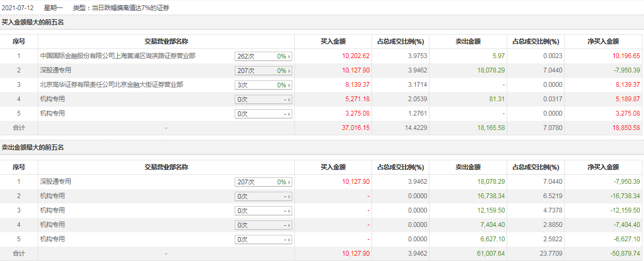Click 机构专用 in sell table row 3

tap(52, 210)
